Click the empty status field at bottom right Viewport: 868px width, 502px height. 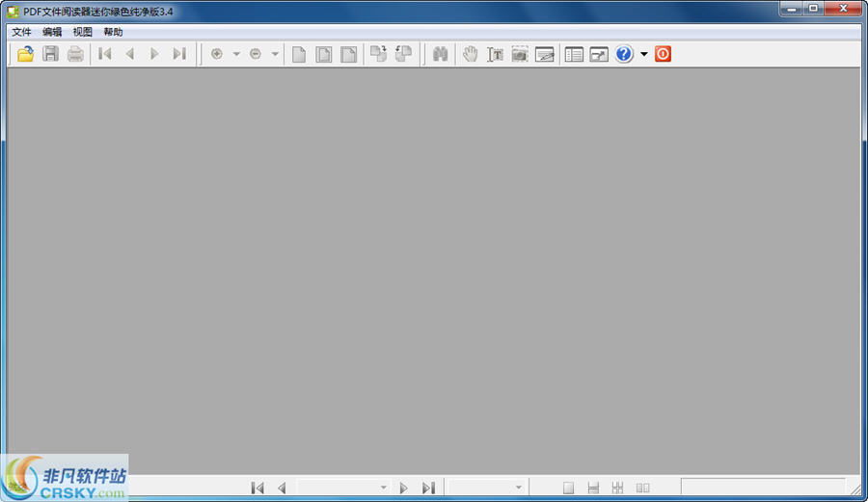click(x=762, y=488)
